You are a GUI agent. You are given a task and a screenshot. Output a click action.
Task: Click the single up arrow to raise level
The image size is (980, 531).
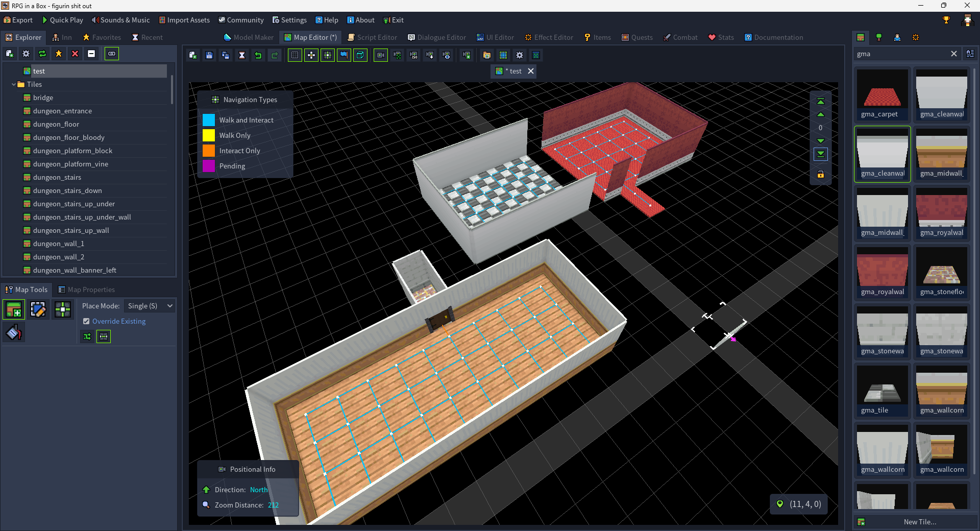tap(821, 114)
